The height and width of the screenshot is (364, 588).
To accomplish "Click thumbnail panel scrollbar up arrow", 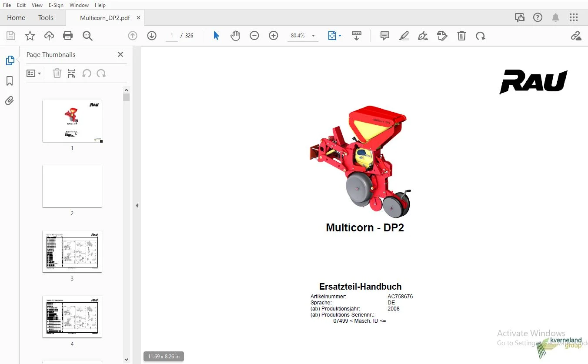I will (x=127, y=90).
